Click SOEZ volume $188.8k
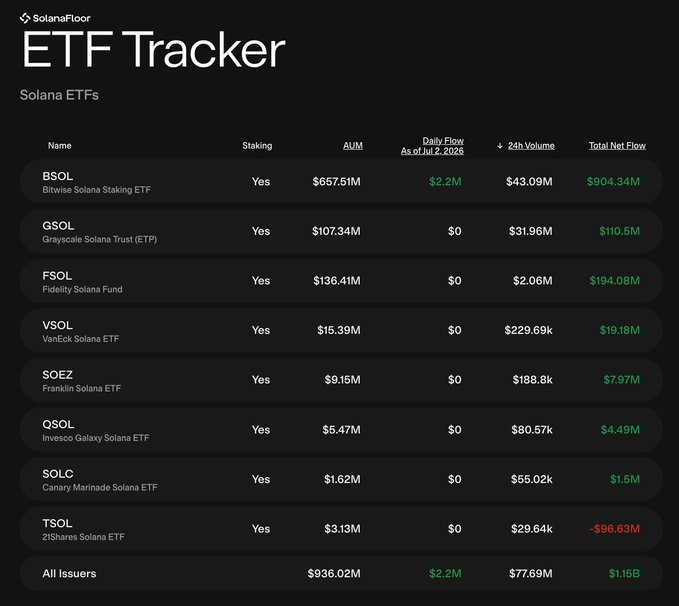679x606 pixels. pos(533,380)
